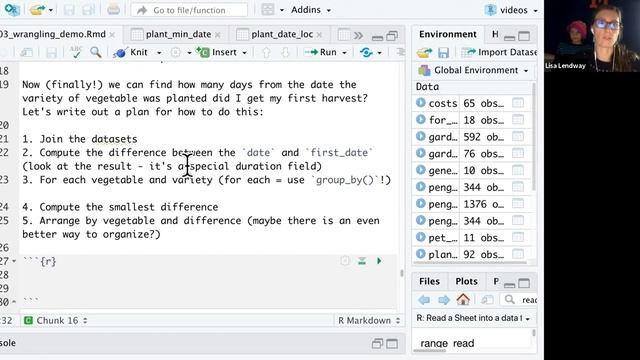Maximize the Console pane
Viewport: 640px width, 360px height.
click(392, 344)
